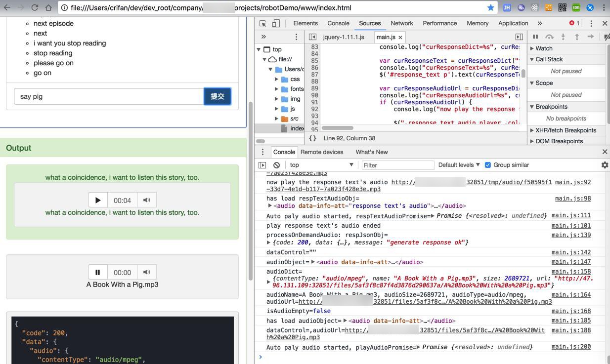
Task: Pretty print source with braces icon
Action: click(312, 138)
